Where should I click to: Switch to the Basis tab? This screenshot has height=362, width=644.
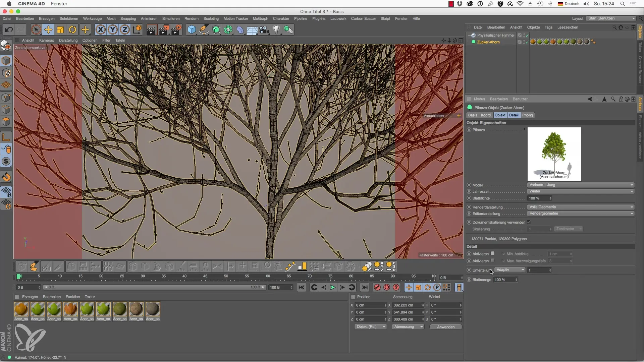tap(473, 115)
